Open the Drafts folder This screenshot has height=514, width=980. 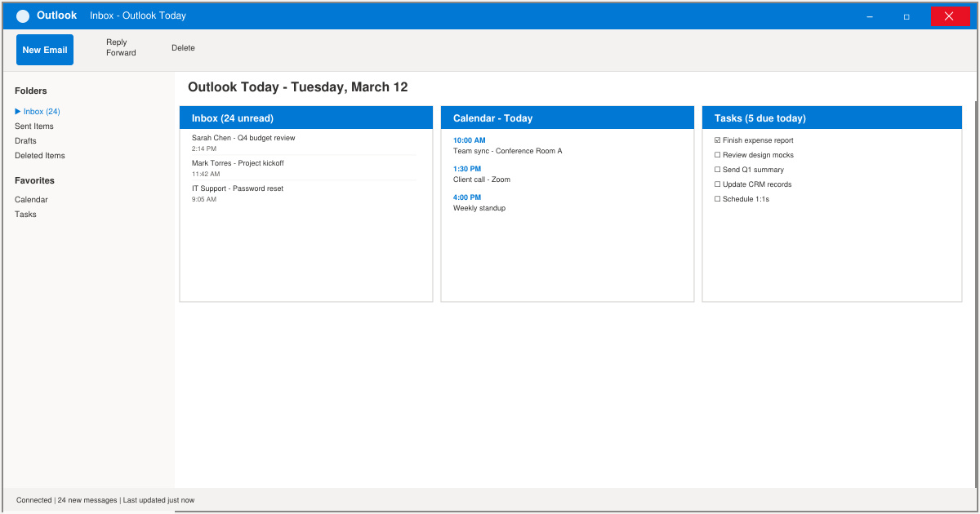25,141
